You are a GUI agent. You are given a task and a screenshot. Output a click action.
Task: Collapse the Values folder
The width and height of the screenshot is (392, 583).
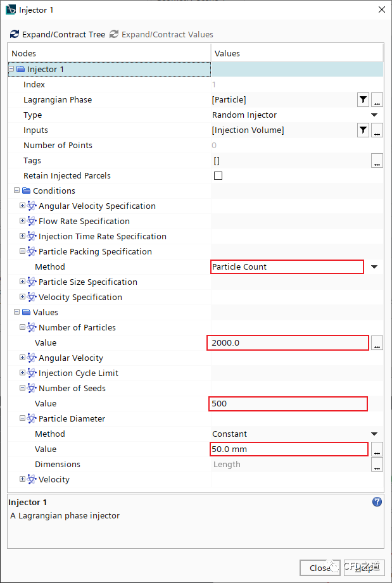coord(16,312)
